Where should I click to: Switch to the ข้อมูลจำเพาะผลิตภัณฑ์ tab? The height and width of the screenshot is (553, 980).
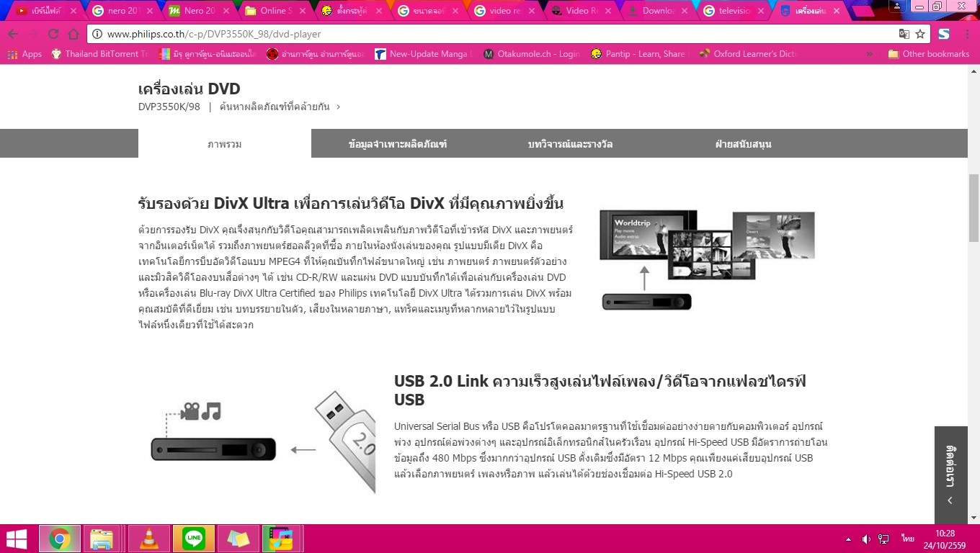[397, 144]
